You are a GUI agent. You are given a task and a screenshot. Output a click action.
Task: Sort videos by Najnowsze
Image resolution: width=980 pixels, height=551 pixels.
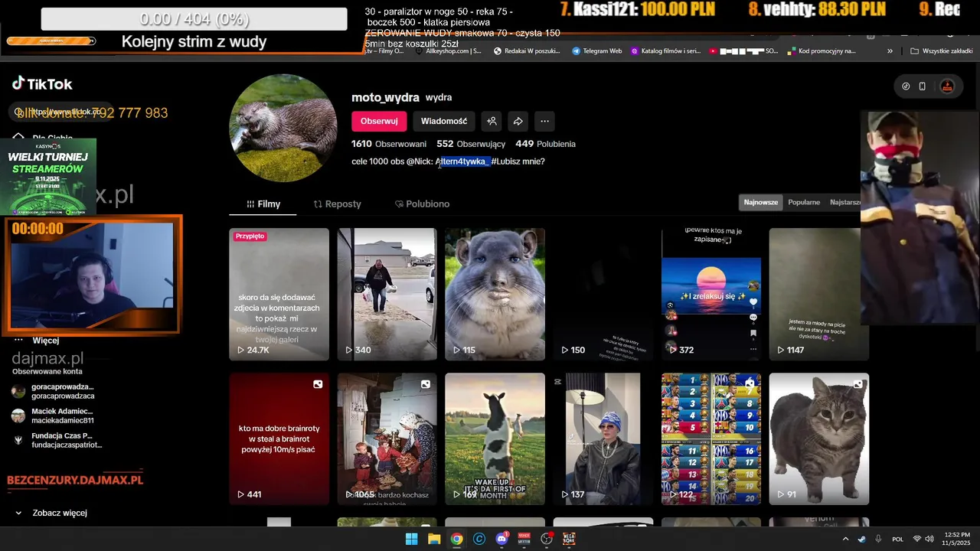pyautogui.click(x=761, y=202)
